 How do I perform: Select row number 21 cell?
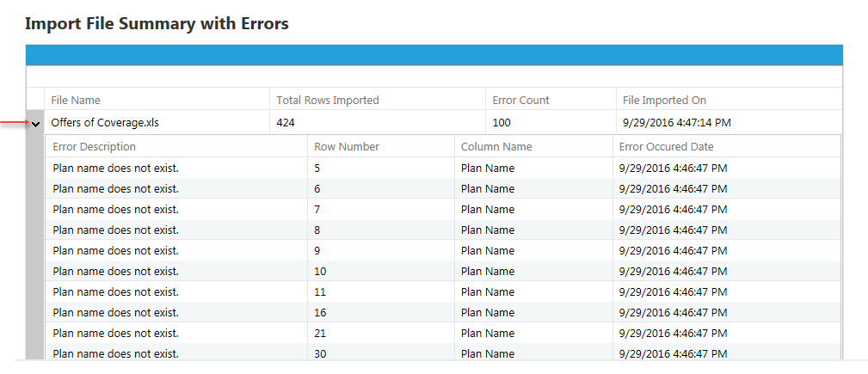point(381,333)
